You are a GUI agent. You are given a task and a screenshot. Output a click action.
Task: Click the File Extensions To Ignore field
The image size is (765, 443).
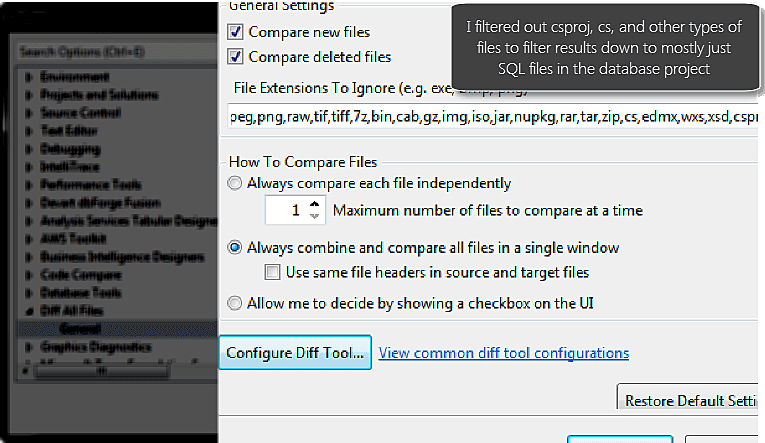pos(490,117)
